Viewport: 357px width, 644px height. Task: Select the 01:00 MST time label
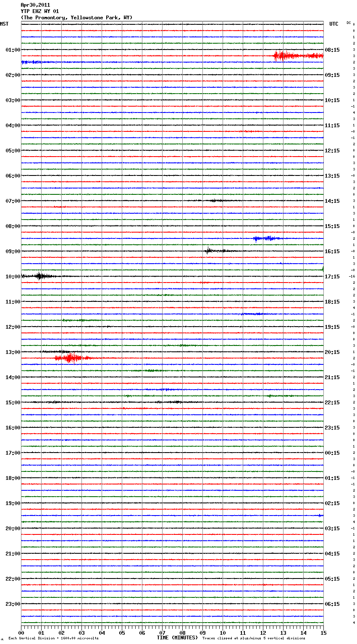coord(13,50)
